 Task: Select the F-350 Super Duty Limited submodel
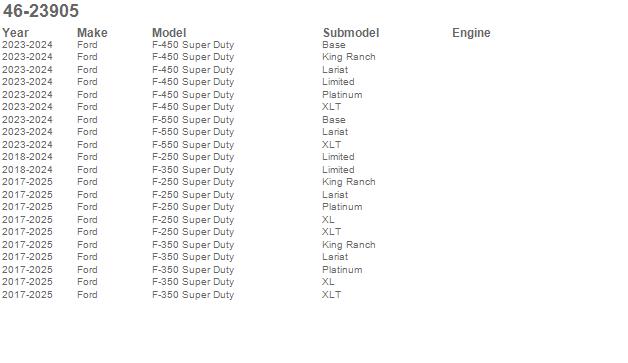(x=338, y=169)
